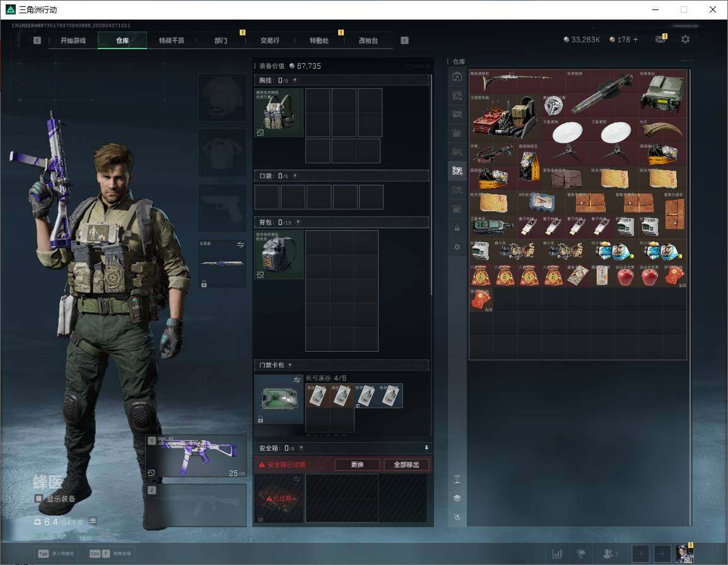Click the 176 + premium currency counter

click(624, 40)
